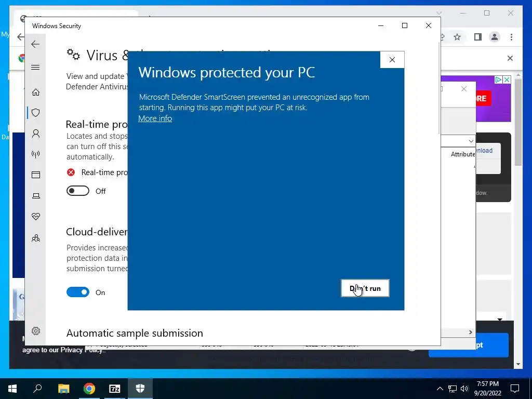
Task: Click the Attributes column header
Action: tap(463, 154)
